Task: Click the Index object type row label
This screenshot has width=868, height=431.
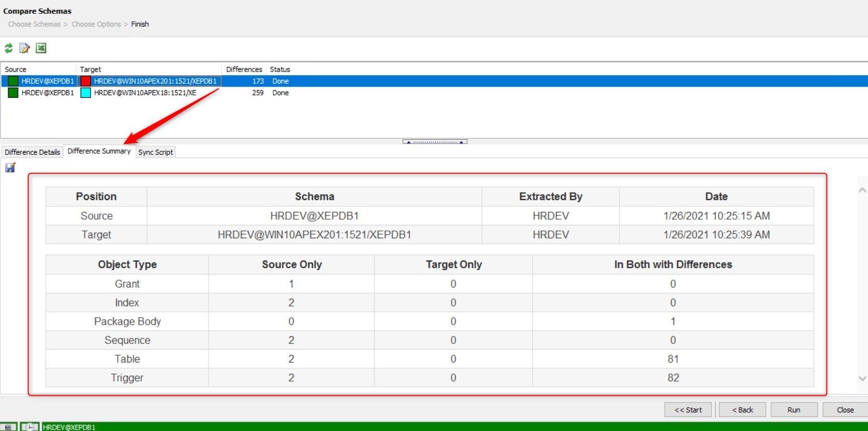Action: coord(127,303)
